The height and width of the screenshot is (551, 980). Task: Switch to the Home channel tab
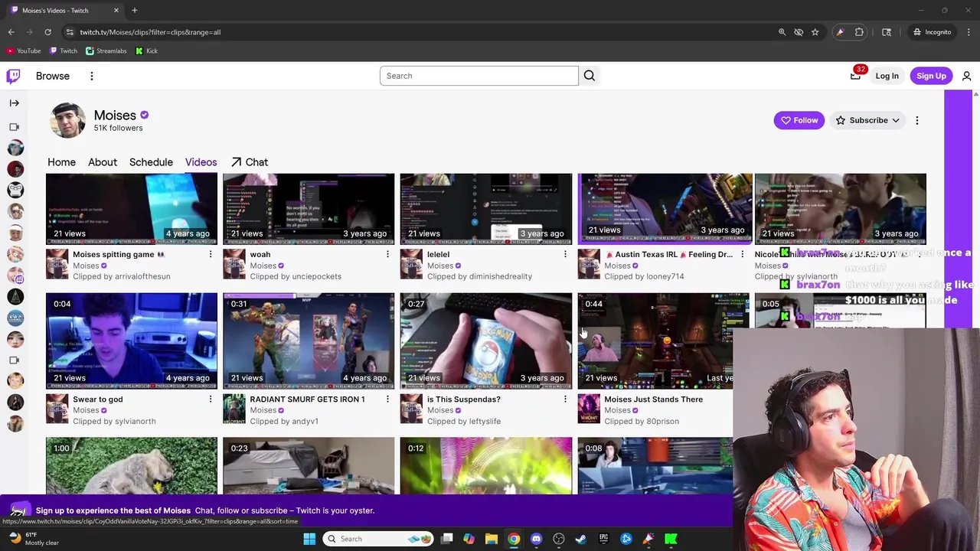click(61, 162)
